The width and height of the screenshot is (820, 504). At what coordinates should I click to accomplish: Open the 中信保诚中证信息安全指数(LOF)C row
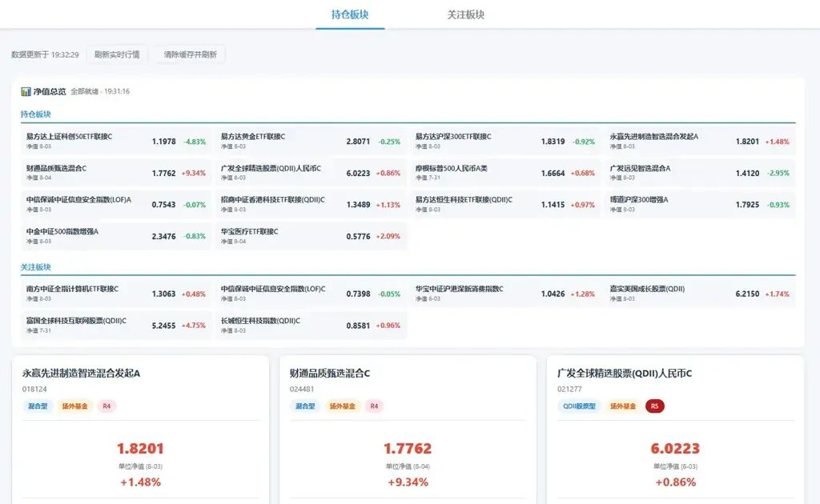pyautogui.click(x=311, y=294)
